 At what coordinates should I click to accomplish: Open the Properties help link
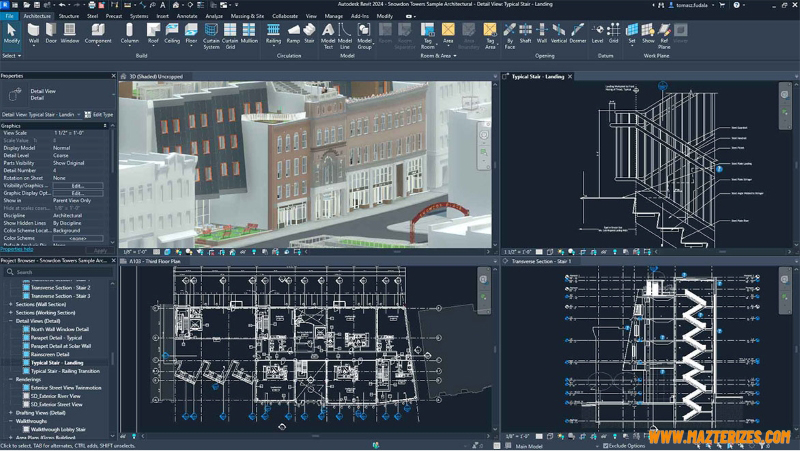(17, 249)
